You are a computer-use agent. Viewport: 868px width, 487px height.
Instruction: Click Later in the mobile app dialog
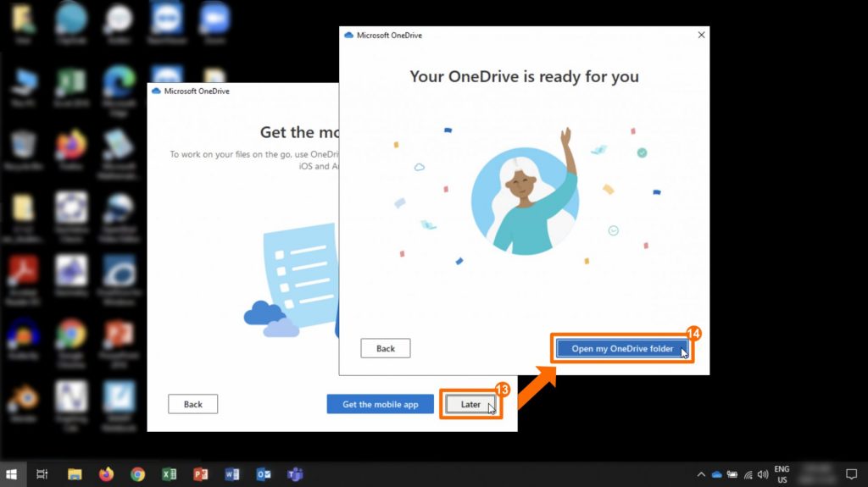click(470, 404)
